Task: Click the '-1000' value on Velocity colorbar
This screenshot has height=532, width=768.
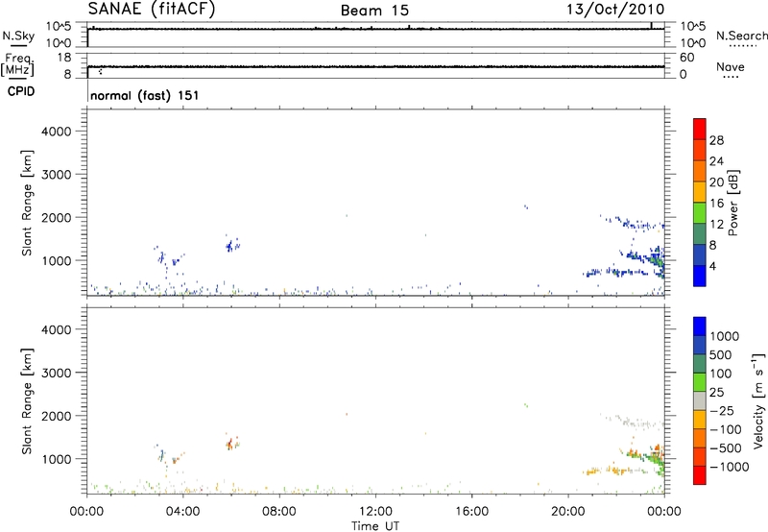Action: point(729,467)
